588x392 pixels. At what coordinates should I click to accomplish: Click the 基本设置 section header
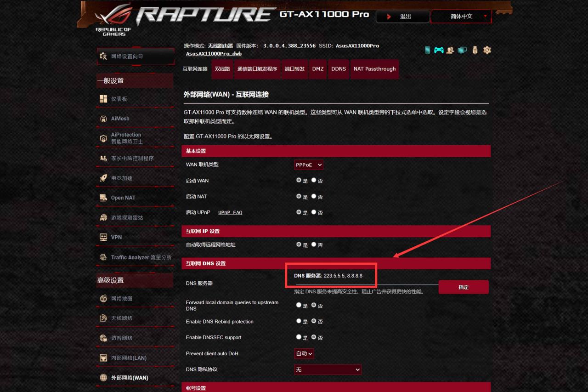pyautogui.click(x=336, y=151)
